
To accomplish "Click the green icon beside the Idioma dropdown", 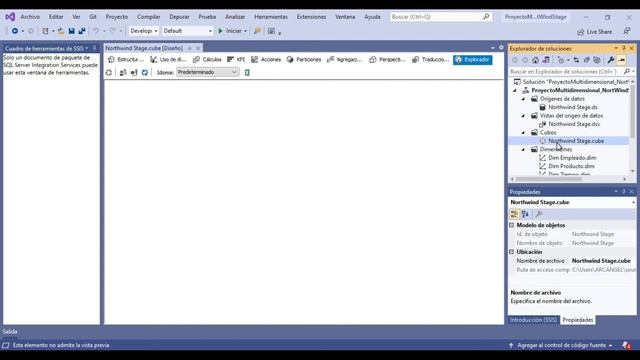I will click(x=247, y=72).
